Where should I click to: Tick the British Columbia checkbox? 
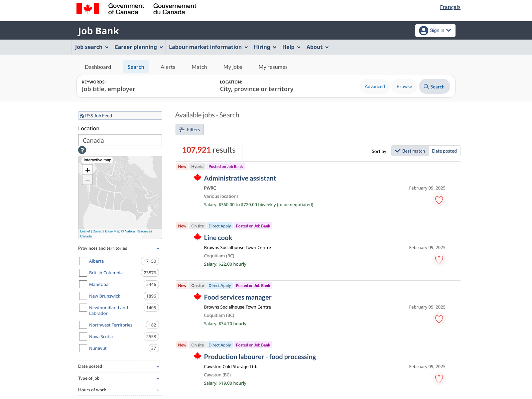click(83, 273)
